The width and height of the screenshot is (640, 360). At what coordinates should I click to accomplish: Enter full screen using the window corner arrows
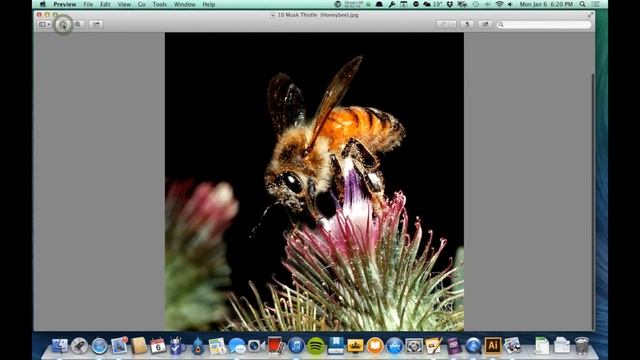tap(590, 15)
